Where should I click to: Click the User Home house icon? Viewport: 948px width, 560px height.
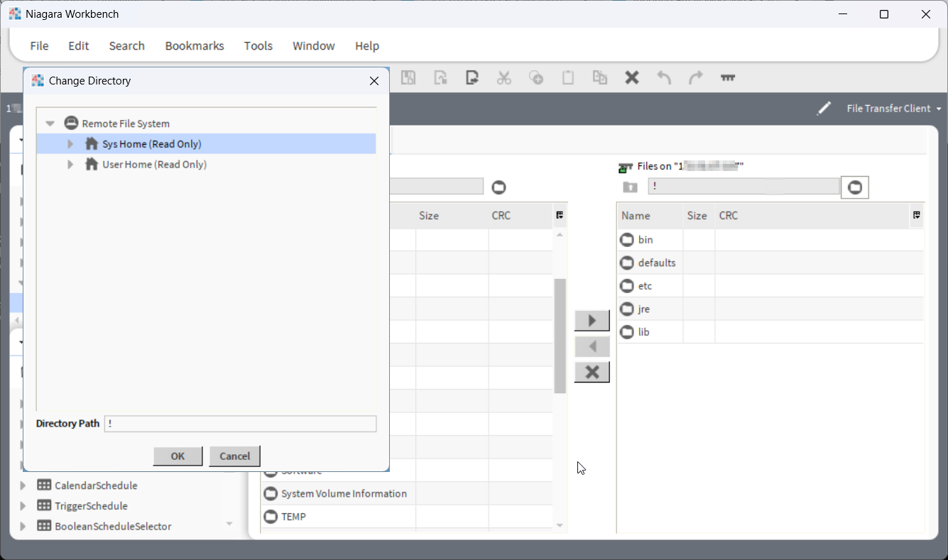(91, 165)
